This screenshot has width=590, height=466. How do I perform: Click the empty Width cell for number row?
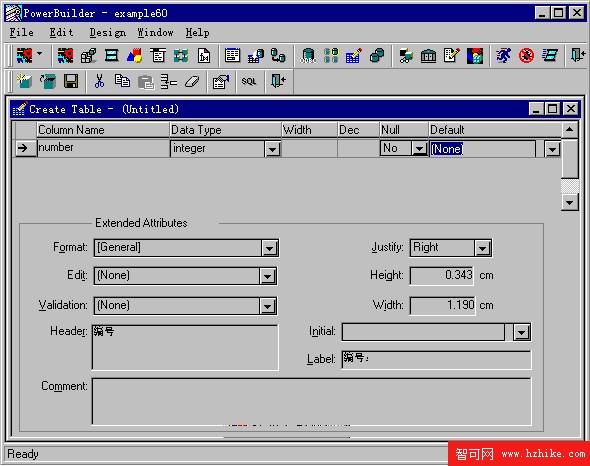pos(309,148)
